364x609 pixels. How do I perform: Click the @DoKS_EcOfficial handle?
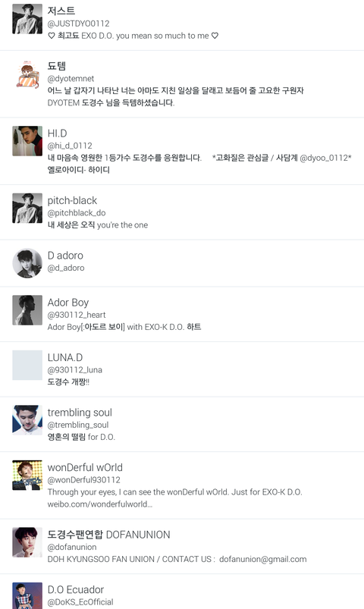click(x=80, y=602)
